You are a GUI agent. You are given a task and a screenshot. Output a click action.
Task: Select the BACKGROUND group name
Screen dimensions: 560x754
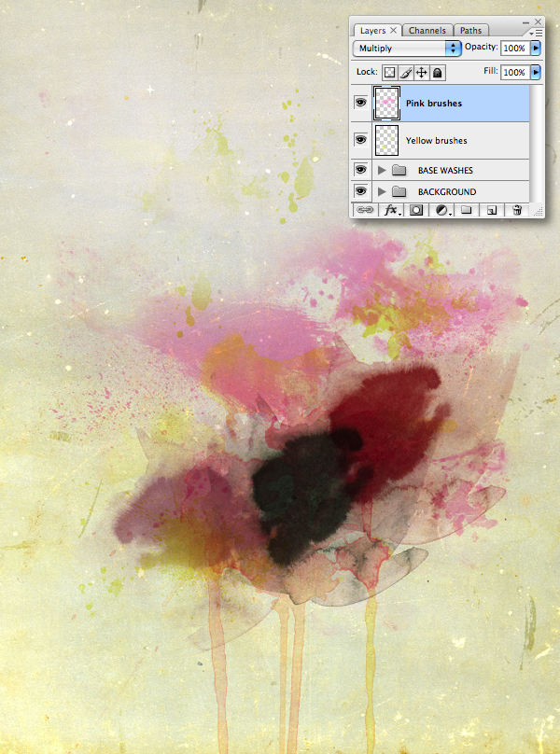tap(447, 192)
